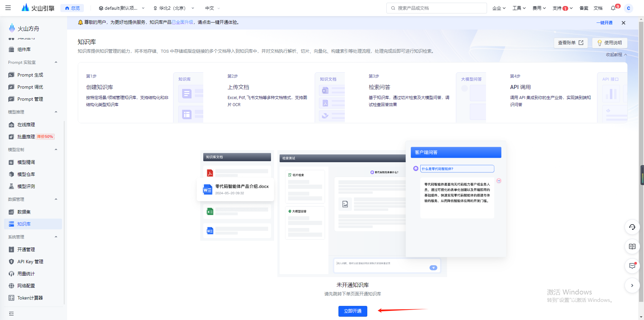This screenshot has height=320, width=644.
Task: Click the 查看账单 button
Action: click(x=571, y=43)
